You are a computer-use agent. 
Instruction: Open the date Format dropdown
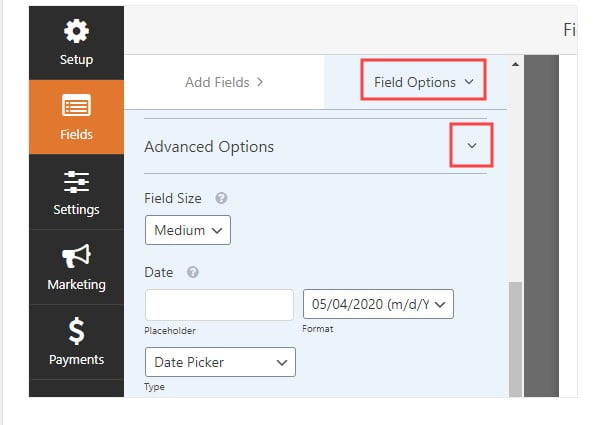378,304
